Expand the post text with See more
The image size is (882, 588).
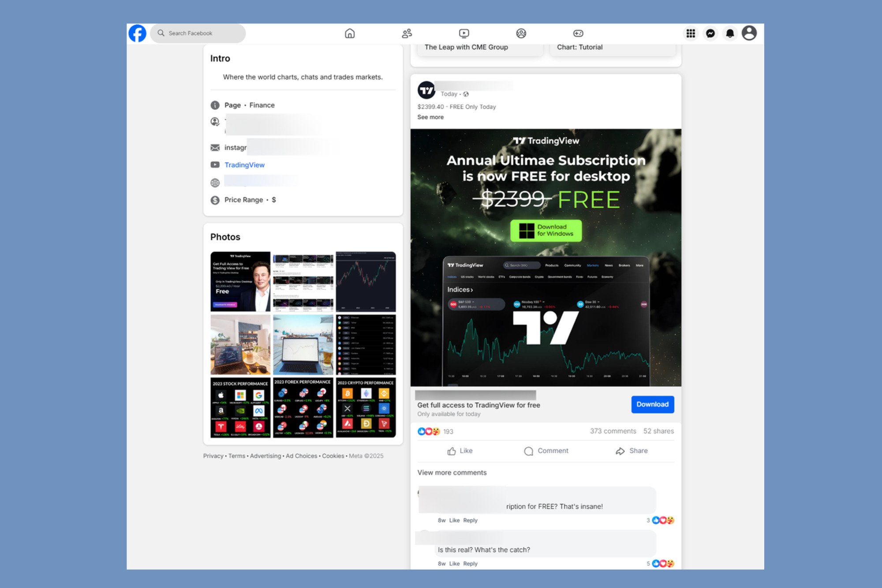[430, 117]
